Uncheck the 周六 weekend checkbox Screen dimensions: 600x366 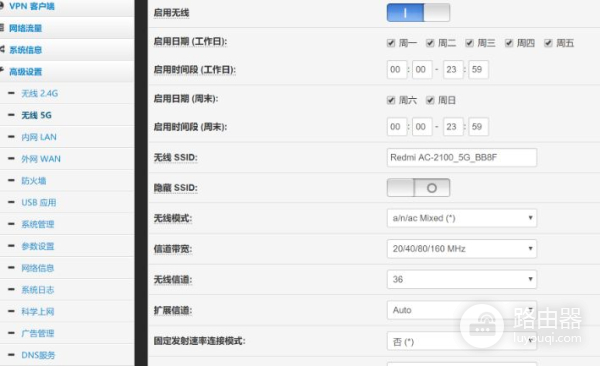tap(391, 100)
